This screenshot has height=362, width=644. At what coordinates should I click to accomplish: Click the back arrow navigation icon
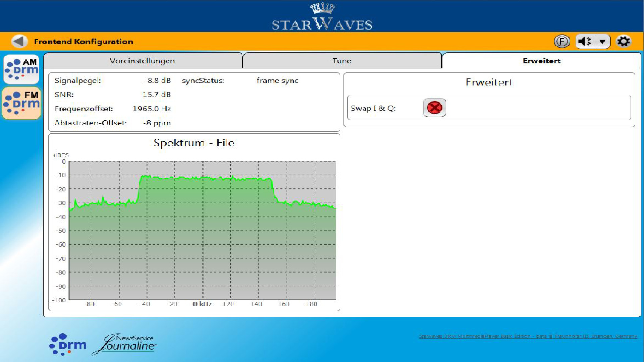point(19,41)
